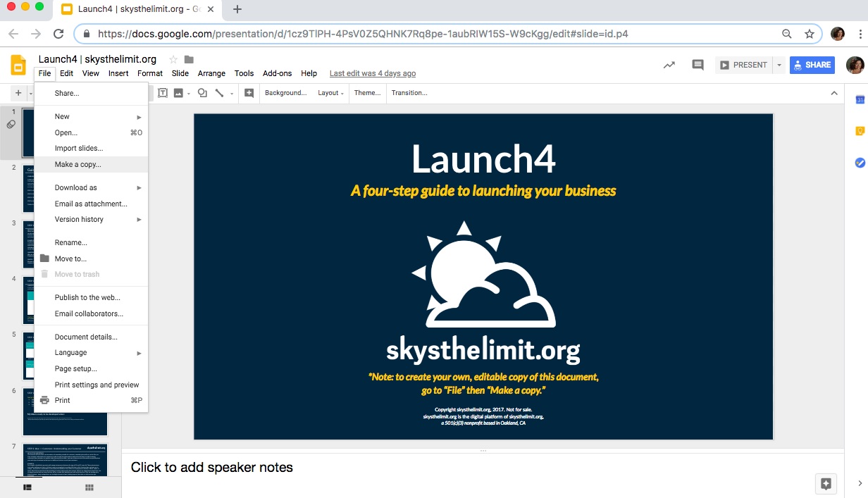The image size is (868, 498).
Task: Choose Email as attachment...
Action: (x=92, y=204)
